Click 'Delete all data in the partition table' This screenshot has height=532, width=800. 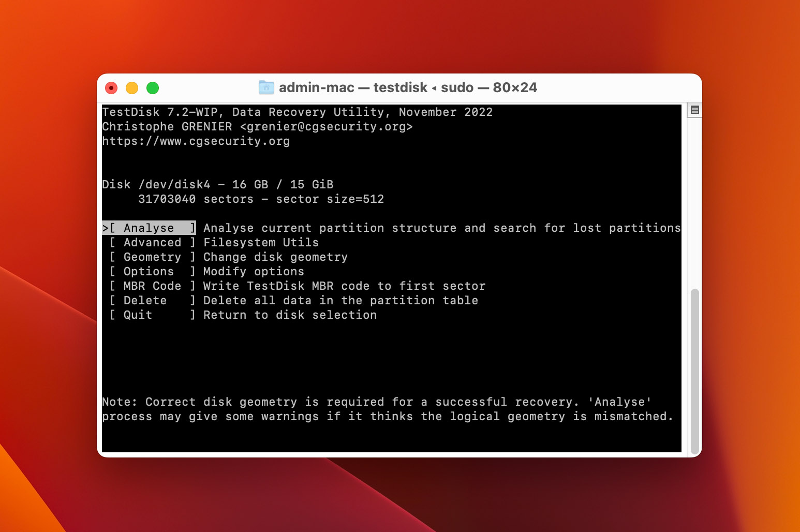(x=340, y=300)
